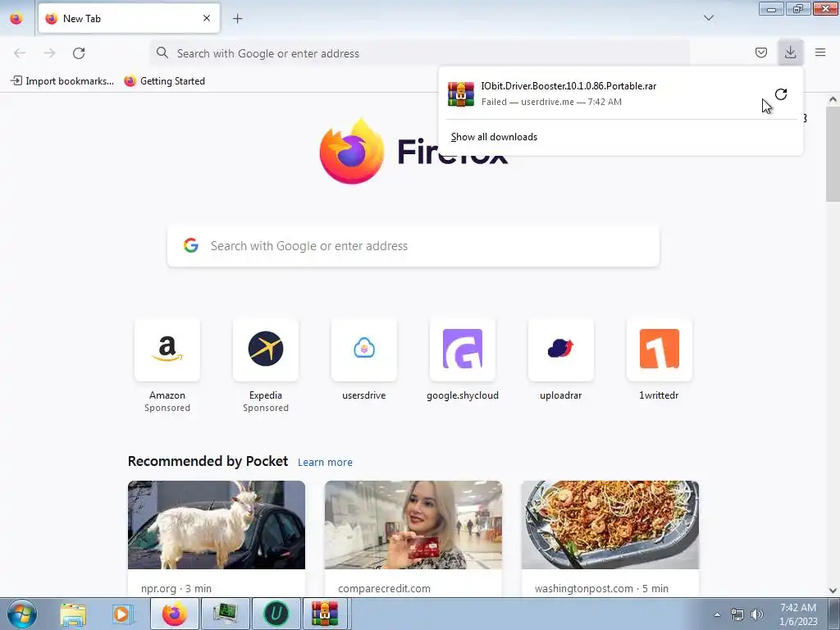The width and height of the screenshot is (840, 630).
Task: Click into the central Google search box
Action: [x=413, y=246]
